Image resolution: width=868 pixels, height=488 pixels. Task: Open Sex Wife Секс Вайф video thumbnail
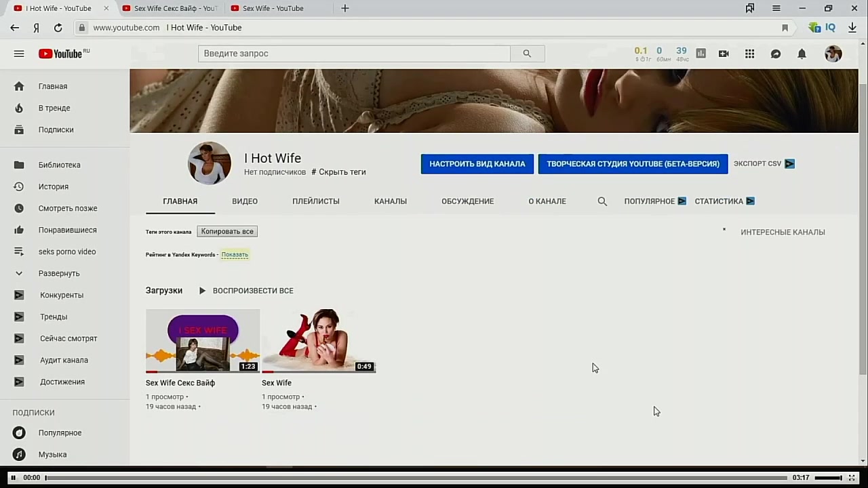[x=203, y=341]
